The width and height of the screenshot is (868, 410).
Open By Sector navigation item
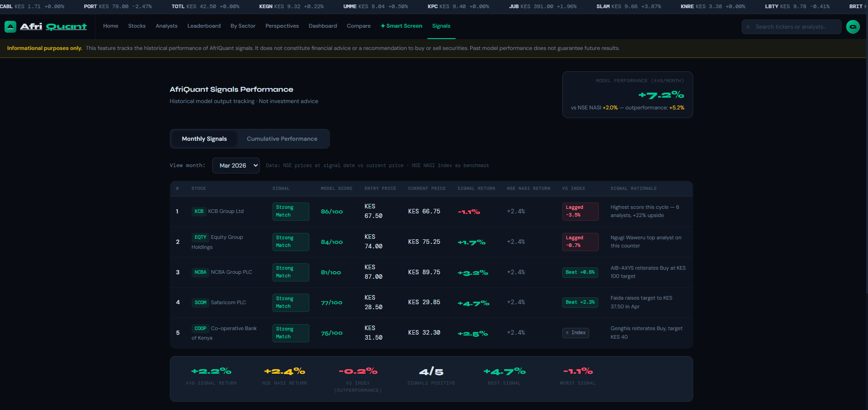pyautogui.click(x=243, y=26)
